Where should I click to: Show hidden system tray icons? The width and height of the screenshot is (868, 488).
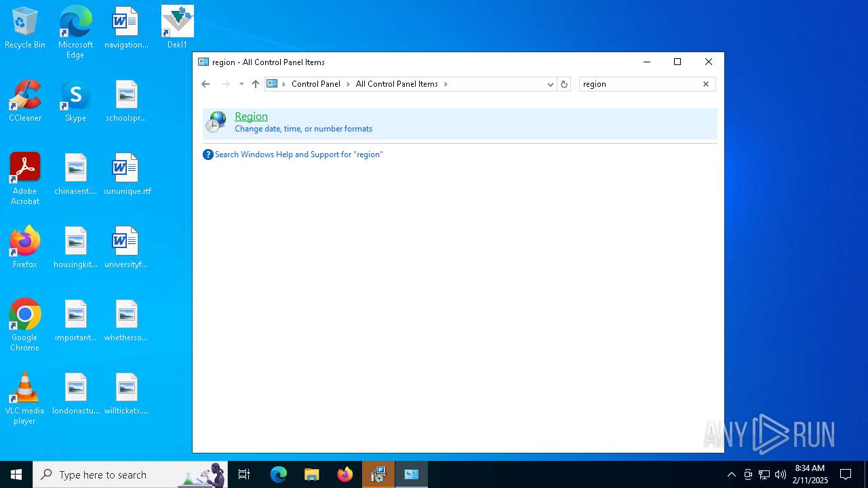coord(731,474)
